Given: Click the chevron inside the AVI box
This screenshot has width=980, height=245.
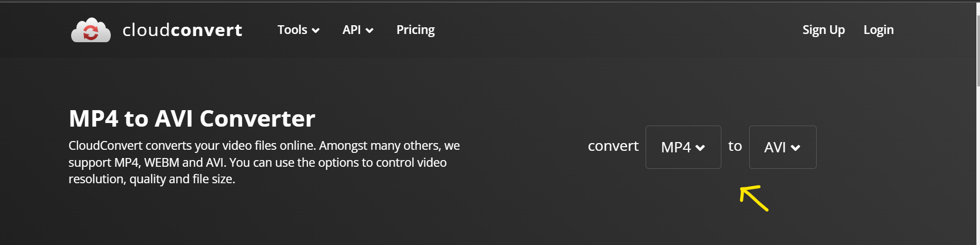Looking at the screenshot, I should [796, 148].
